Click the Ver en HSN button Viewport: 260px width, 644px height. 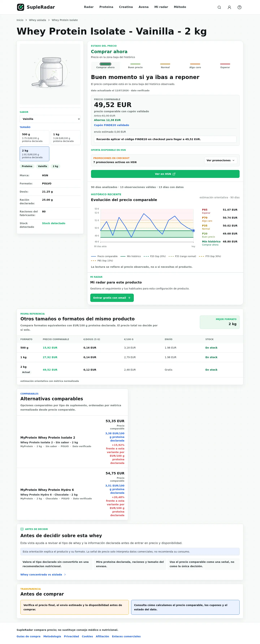(165, 174)
